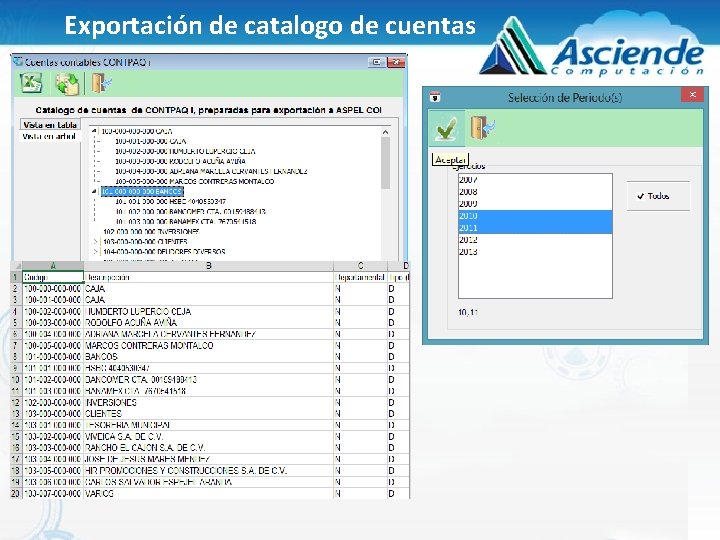Click the select-all corner of the spreadsheet
This screenshot has width=720, height=540.
[16, 265]
